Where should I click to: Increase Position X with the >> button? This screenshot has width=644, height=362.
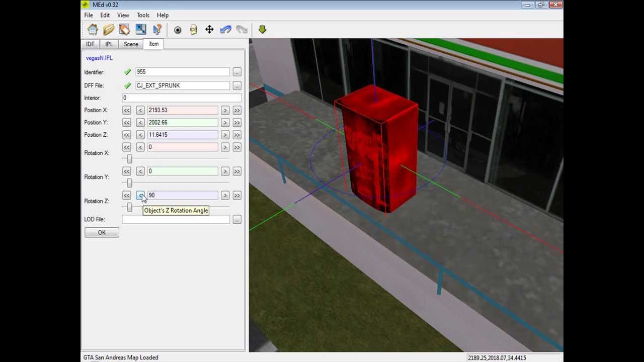pos(236,110)
